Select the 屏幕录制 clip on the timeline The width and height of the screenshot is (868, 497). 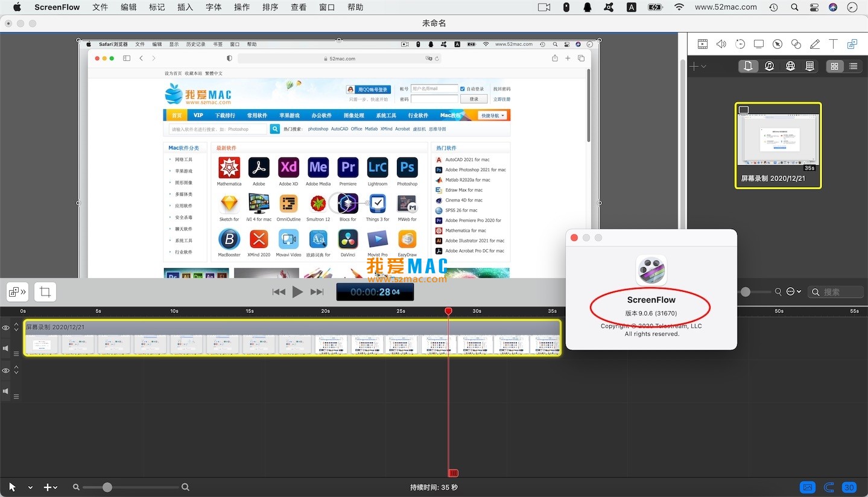[293, 338]
